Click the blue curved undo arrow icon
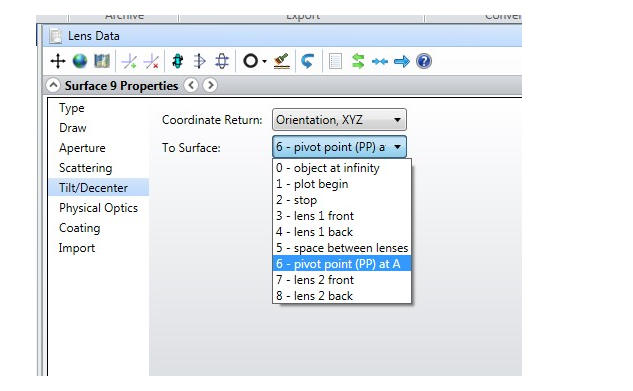The width and height of the screenshot is (633, 391). coord(308,61)
